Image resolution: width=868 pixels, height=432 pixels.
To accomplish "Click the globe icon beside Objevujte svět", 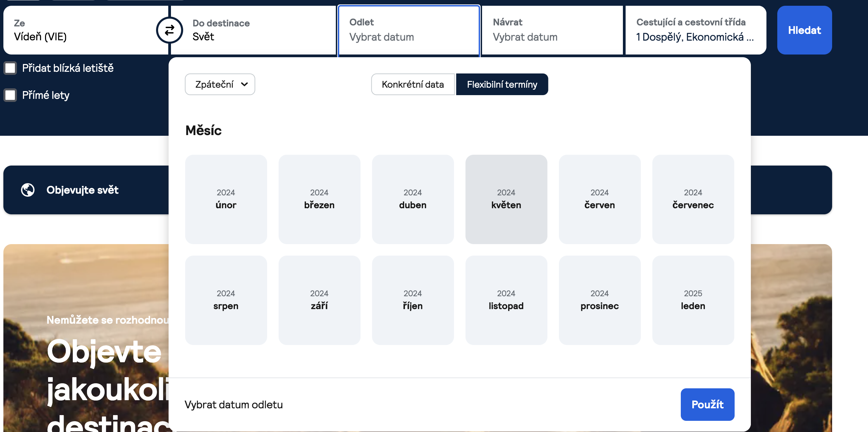I will pyautogui.click(x=28, y=190).
